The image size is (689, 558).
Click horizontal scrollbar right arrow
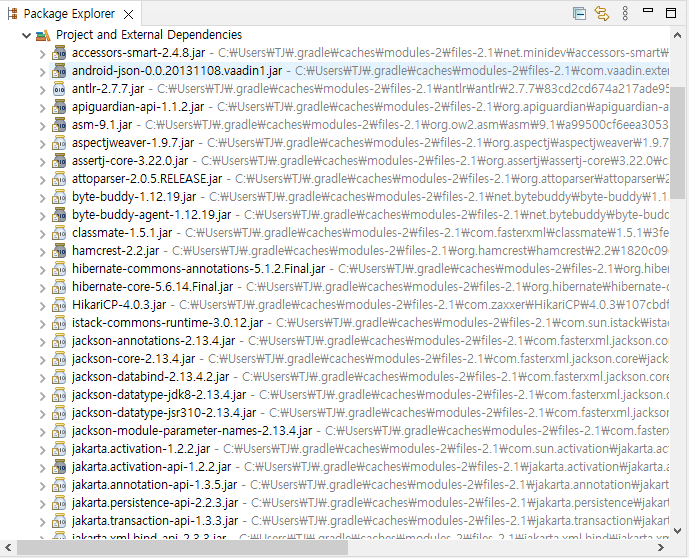[661, 547]
